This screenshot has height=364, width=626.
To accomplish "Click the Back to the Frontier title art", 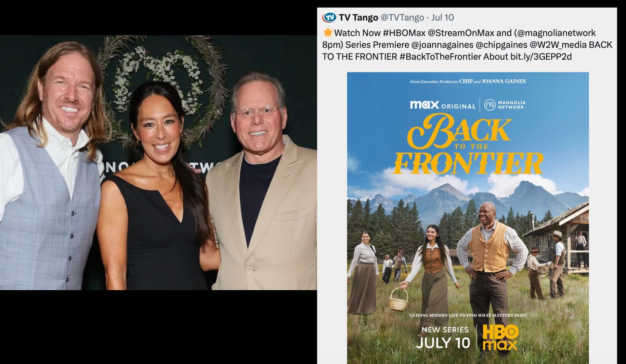I will point(468,144).
